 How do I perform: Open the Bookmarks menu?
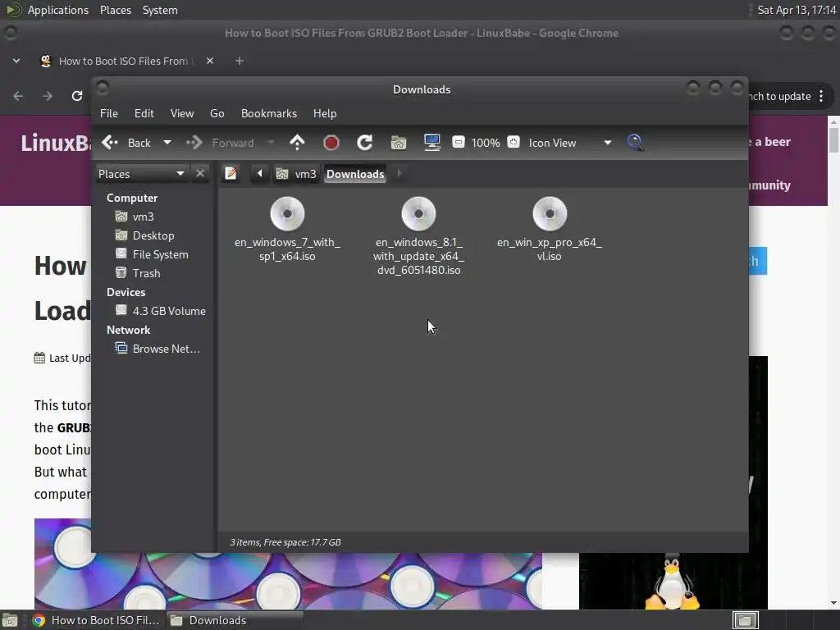click(269, 113)
